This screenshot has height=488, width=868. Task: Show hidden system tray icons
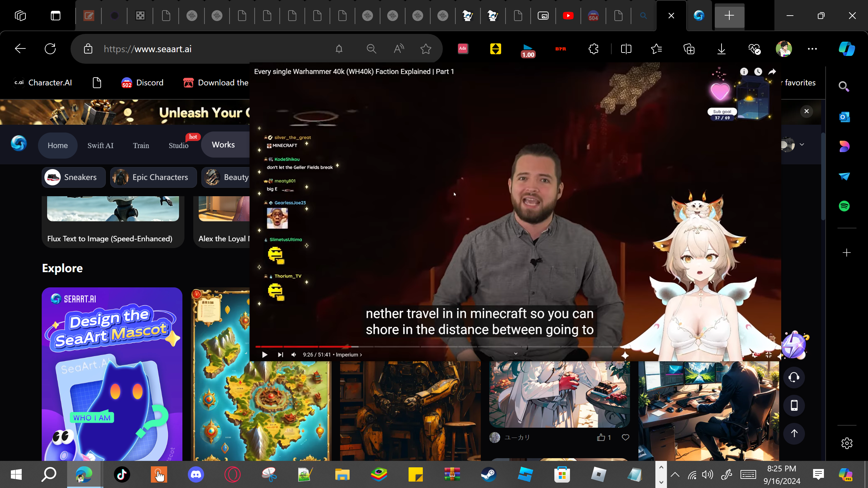point(675,474)
